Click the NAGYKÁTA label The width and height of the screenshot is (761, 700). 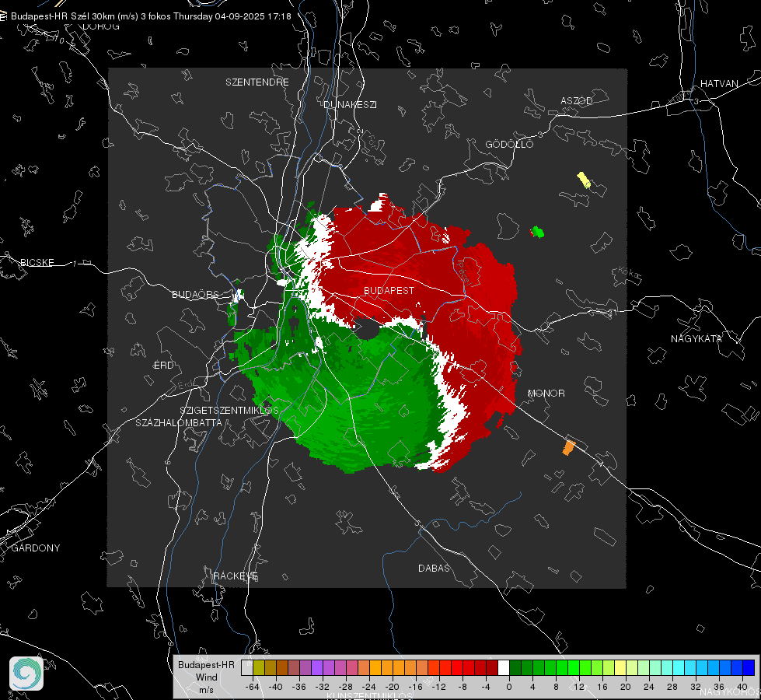[x=696, y=338]
